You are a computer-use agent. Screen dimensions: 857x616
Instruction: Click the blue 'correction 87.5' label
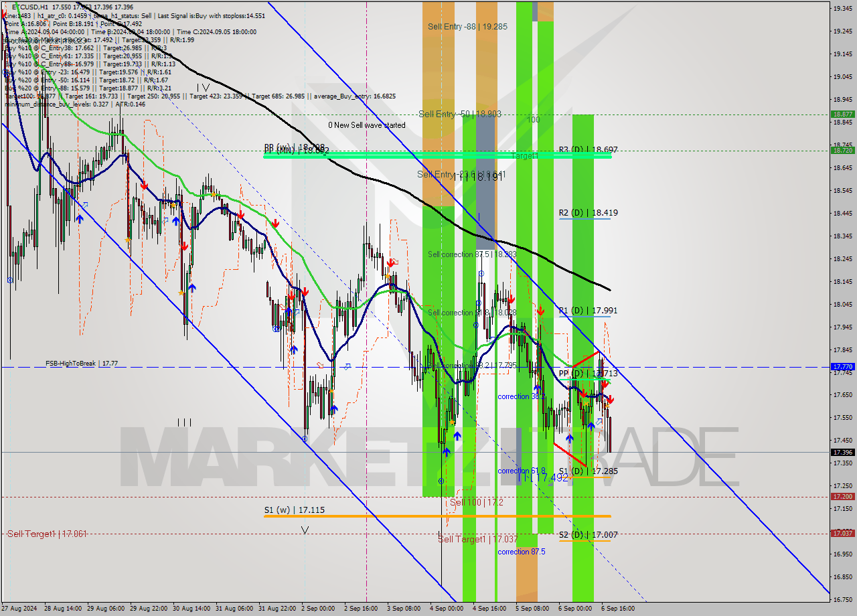tap(522, 552)
